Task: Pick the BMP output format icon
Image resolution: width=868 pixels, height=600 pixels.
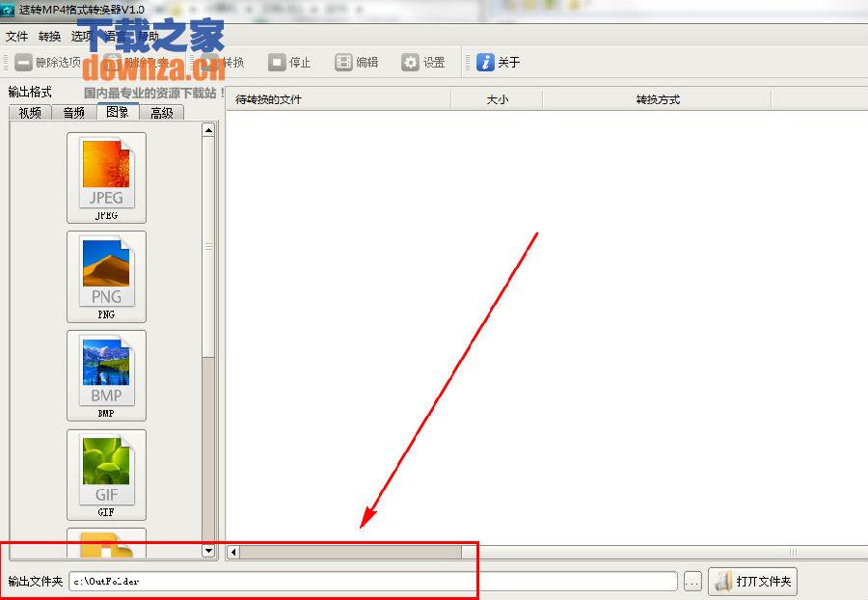Action: 106,376
